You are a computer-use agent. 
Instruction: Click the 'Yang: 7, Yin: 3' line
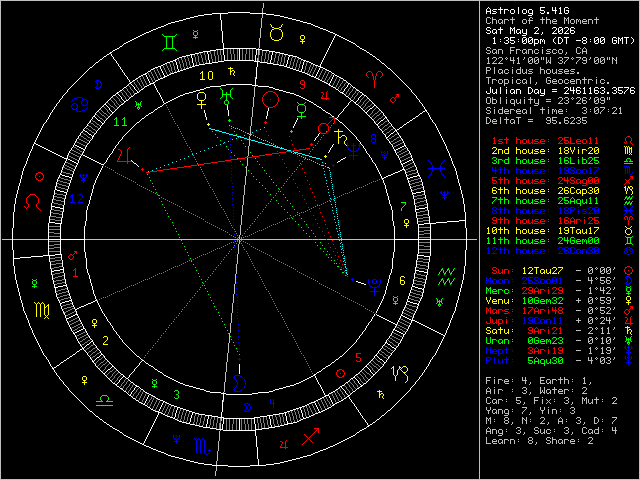click(530, 411)
